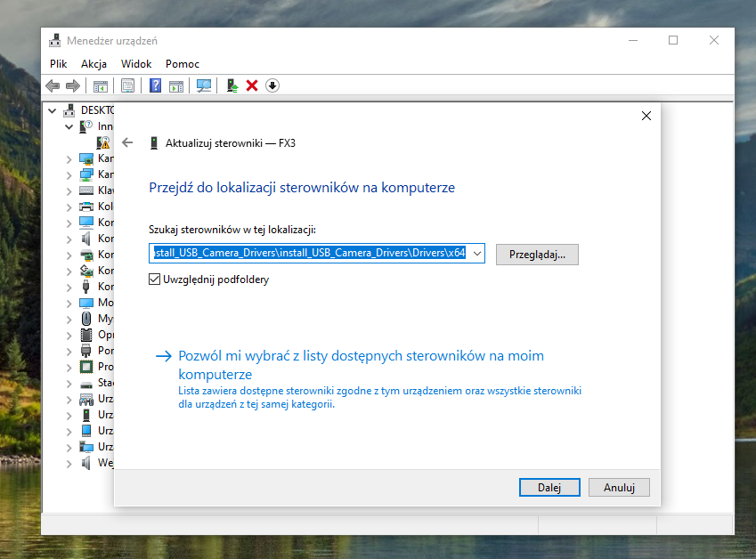Click the 'Pozwól mi wybrać z listy' link
The image size is (756, 559).
pos(361,365)
